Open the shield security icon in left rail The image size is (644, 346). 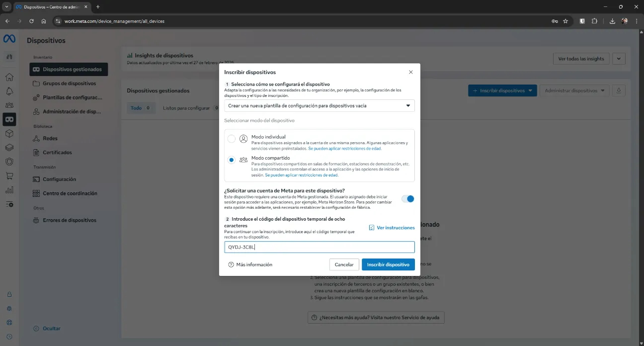[x=9, y=162]
